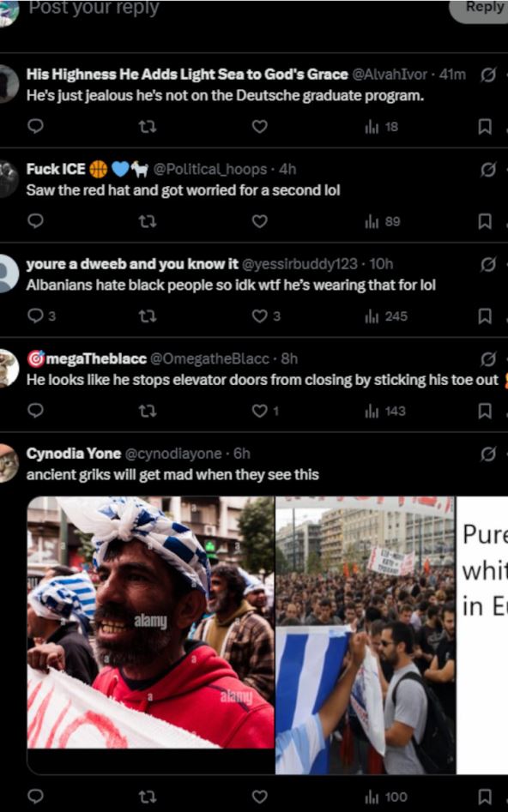Screen dimensions: 508x812
Task: Reply to the OmegatheBlacc elevator comment
Action: pyautogui.click(x=35, y=411)
